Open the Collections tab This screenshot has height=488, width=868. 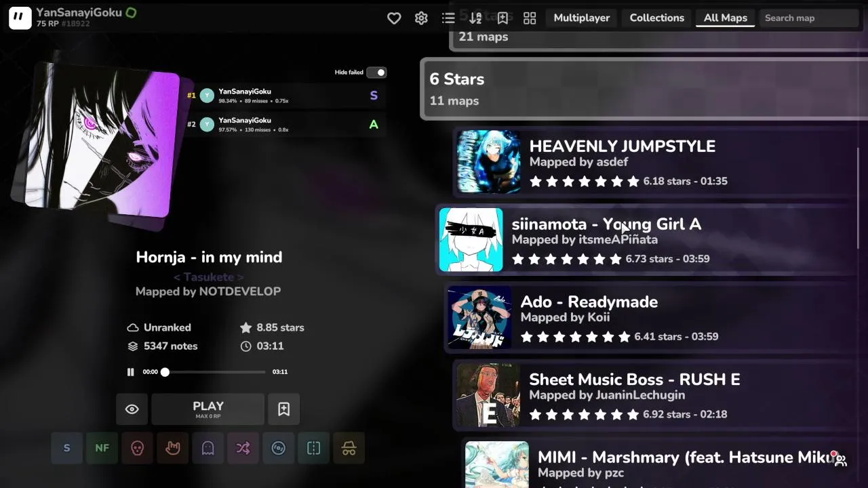pos(657,18)
